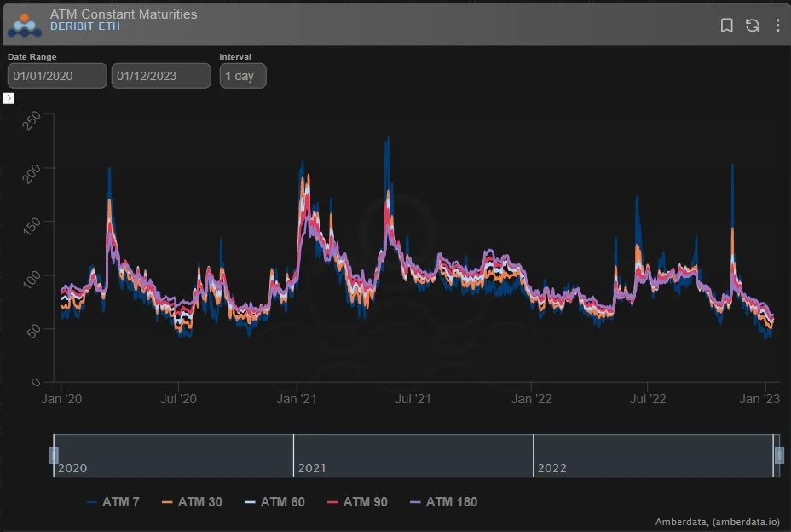Click the bookmark icon in header
This screenshot has height=532, width=791.
(726, 26)
